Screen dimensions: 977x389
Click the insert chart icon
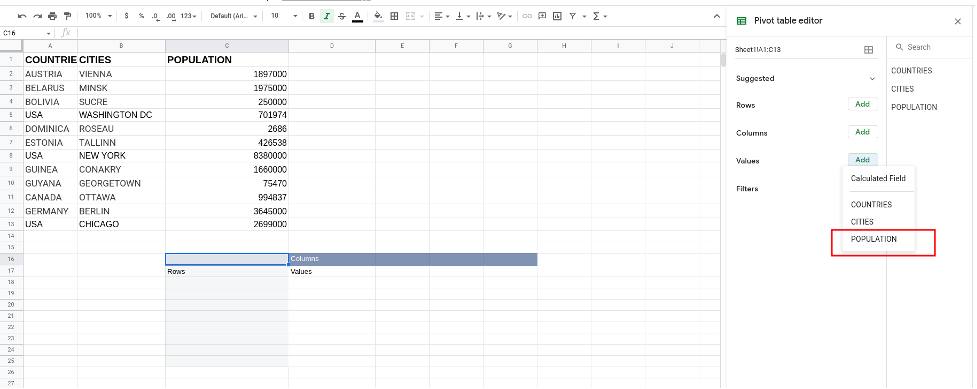pyautogui.click(x=557, y=16)
